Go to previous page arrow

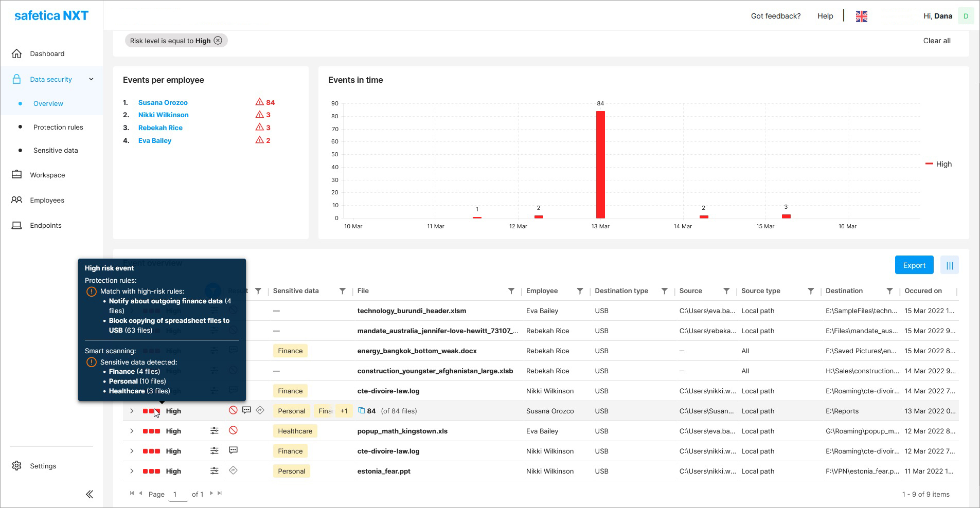point(140,494)
